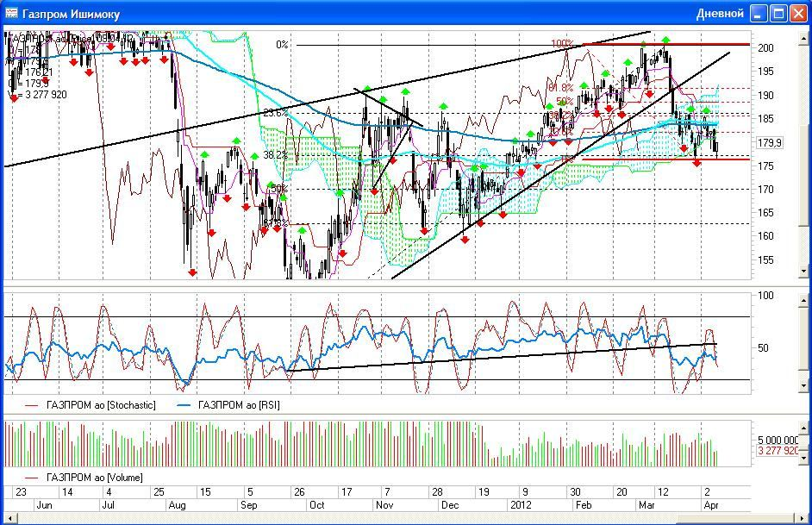Screen dimensions: 812x525
Task: Close the Газпром Ишимоку chart window
Action: pos(798,14)
